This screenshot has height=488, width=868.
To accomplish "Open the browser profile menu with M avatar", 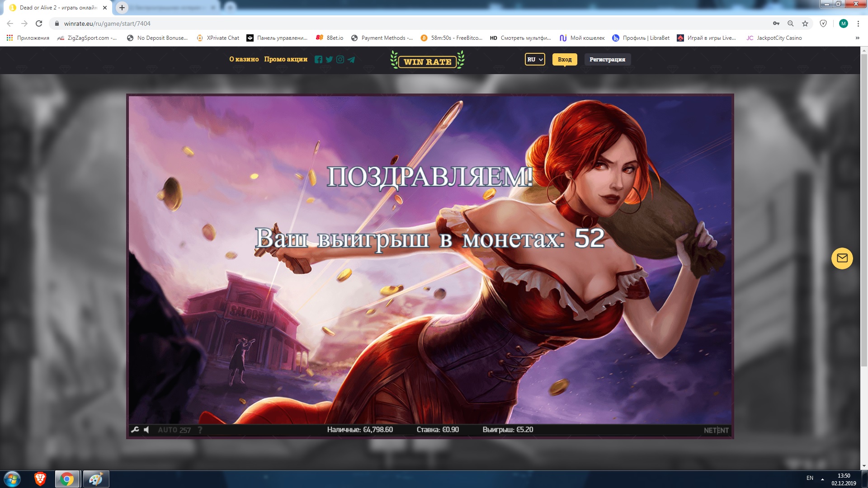I will (x=844, y=23).
